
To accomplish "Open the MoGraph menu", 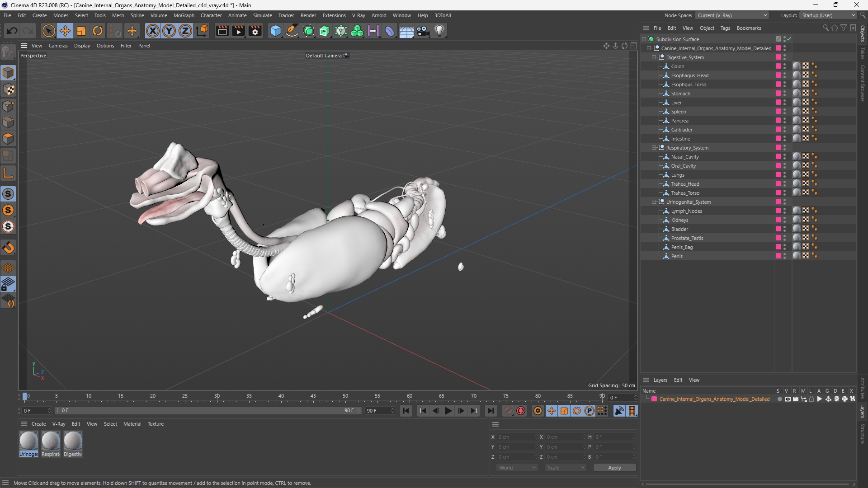I will click(184, 15).
